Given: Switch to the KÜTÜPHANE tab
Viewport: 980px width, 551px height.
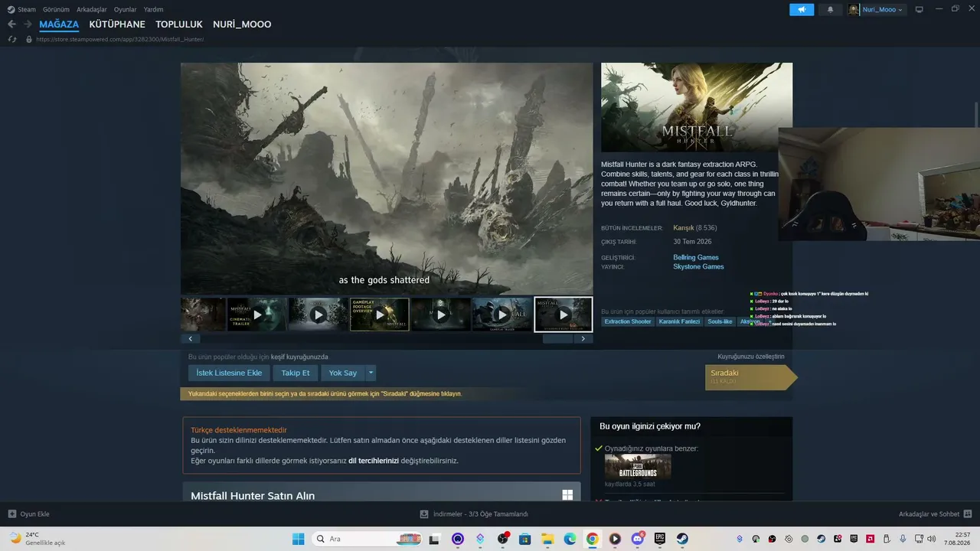Looking at the screenshot, I should [117, 24].
